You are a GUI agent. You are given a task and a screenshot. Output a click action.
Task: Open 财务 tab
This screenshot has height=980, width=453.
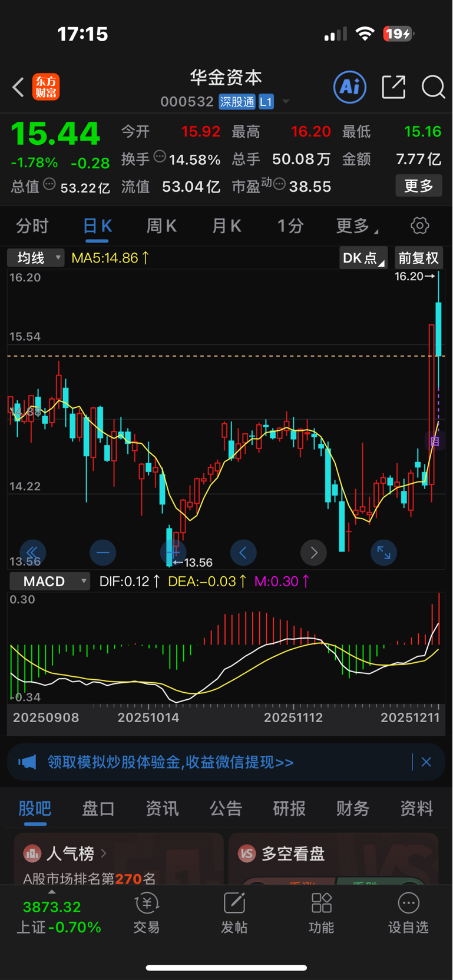tap(353, 809)
